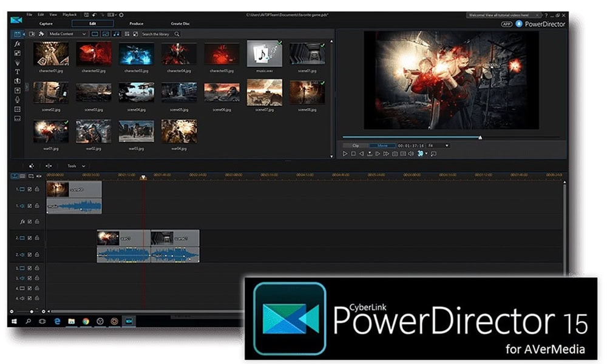
Task: Switch to the Produce tab
Action: point(136,24)
